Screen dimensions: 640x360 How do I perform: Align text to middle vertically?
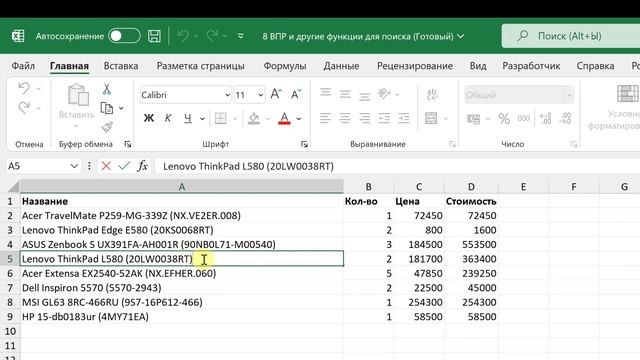coord(345,94)
